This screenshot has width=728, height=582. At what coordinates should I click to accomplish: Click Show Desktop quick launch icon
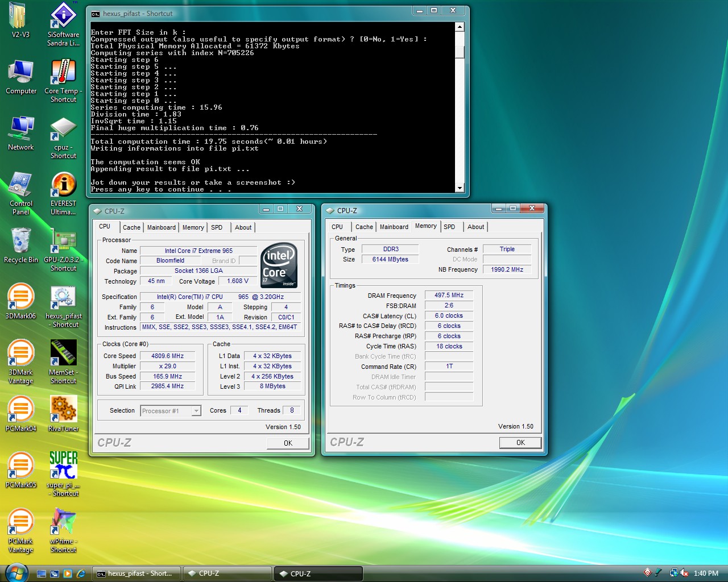[x=42, y=573]
